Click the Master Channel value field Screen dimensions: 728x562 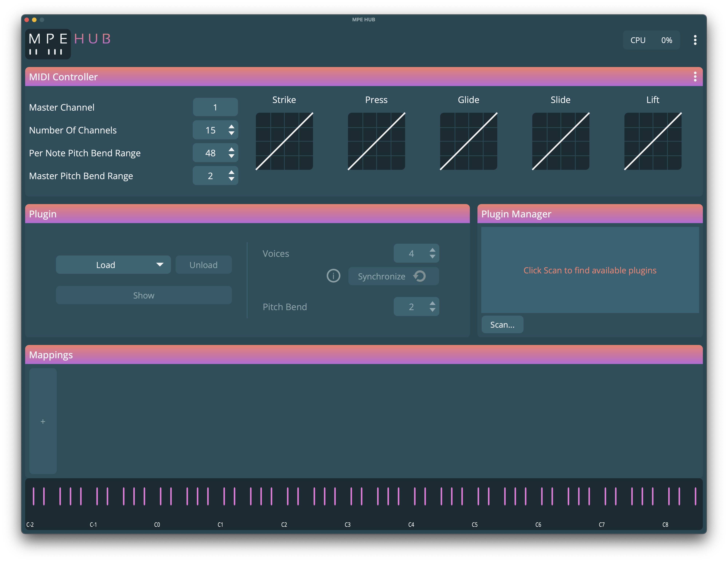pos(215,107)
